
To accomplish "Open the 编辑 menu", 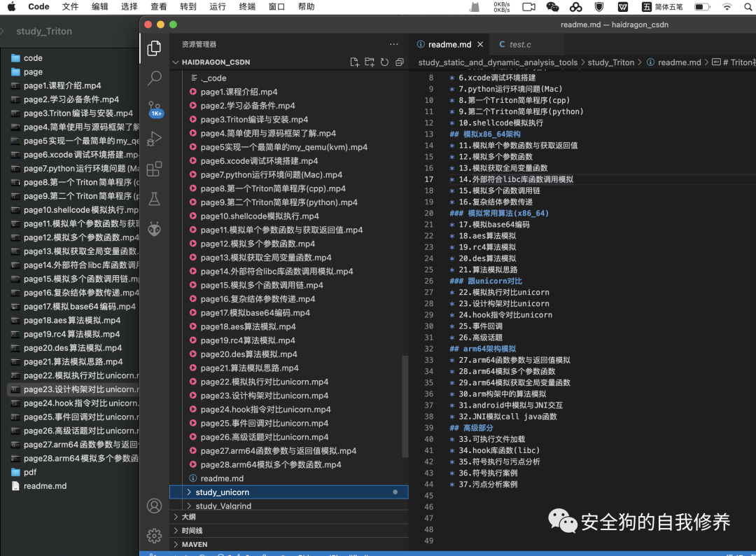I will pos(100,7).
